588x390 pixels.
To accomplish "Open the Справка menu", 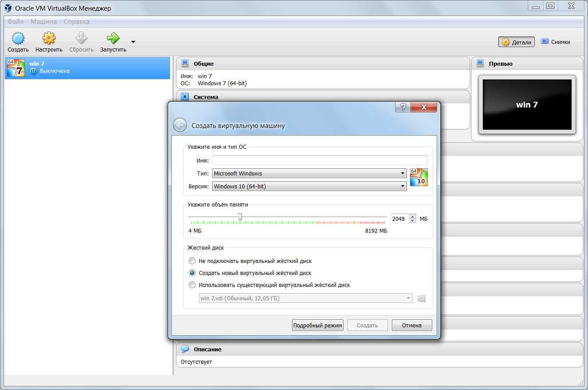I will pos(76,21).
